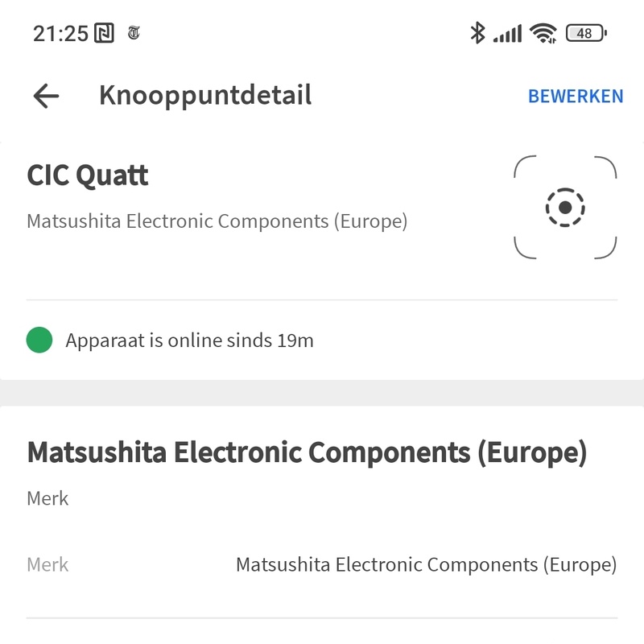The image size is (644, 644).
Task: Tap the status bar clock showing 21:25
Action: click(x=60, y=33)
